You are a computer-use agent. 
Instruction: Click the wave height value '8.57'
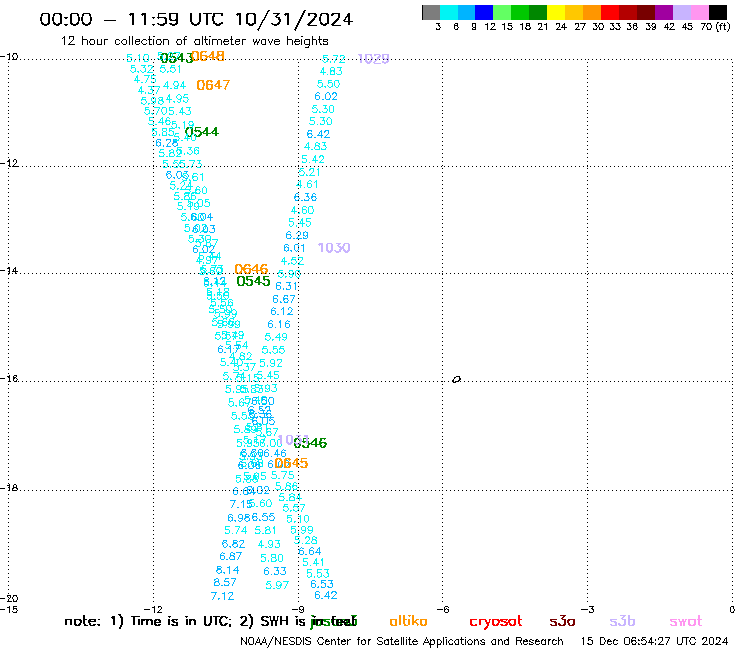click(x=225, y=582)
